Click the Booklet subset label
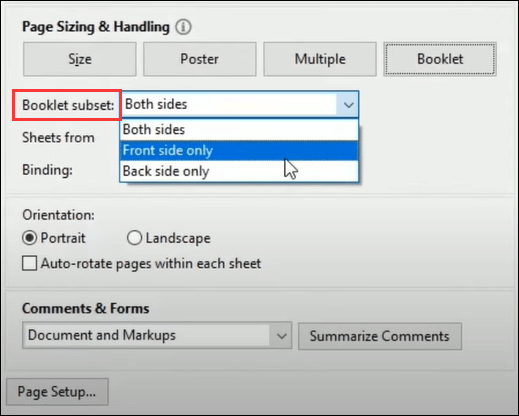 [68, 105]
